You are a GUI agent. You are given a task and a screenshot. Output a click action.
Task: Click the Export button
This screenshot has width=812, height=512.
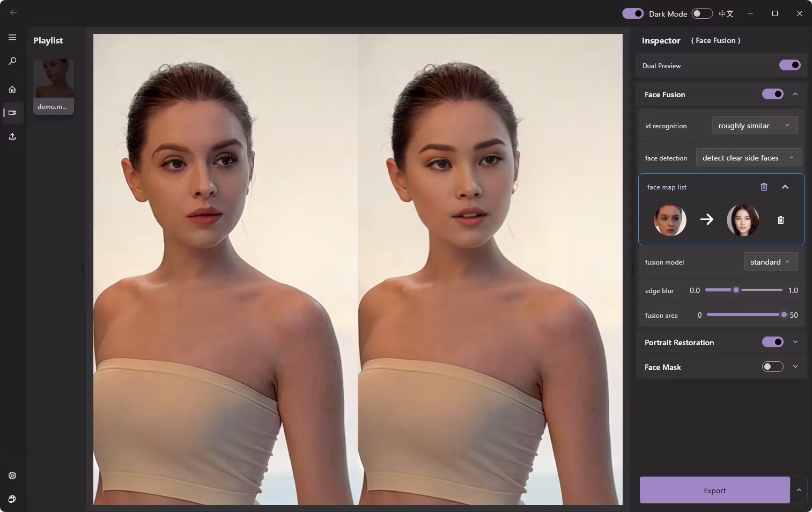point(714,490)
